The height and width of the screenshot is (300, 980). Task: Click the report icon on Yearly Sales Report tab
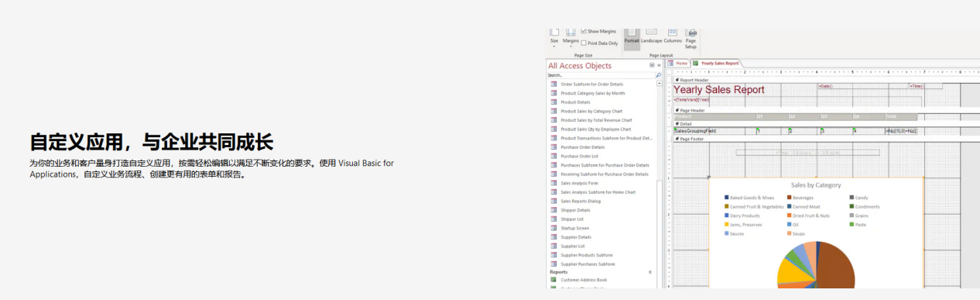696,63
